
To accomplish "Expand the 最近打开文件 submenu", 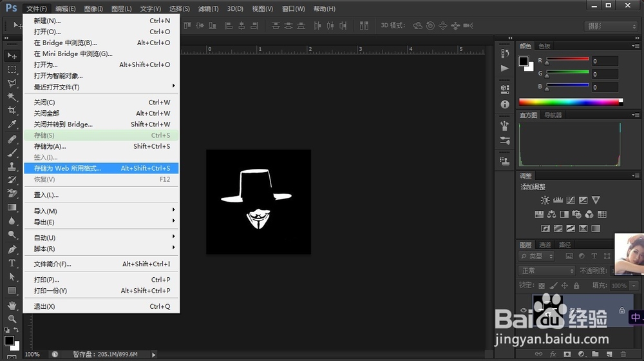I will click(101, 87).
